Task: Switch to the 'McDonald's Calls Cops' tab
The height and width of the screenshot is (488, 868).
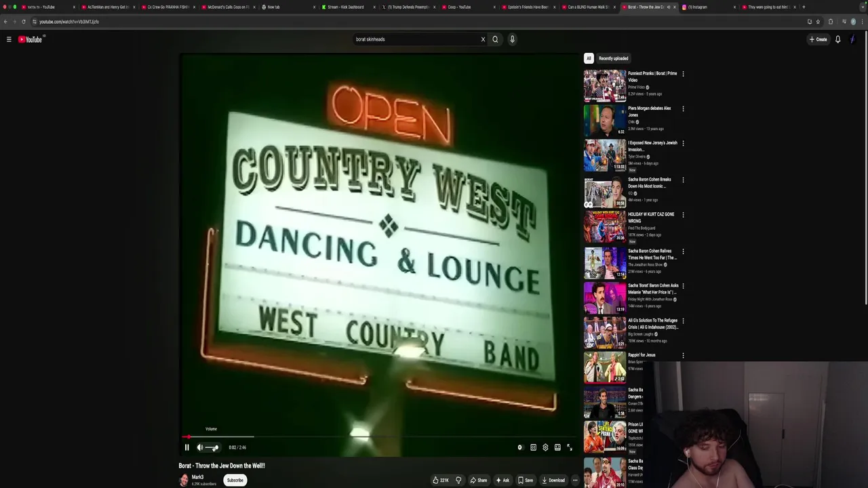Action: pyautogui.click(x=228, y=7)
